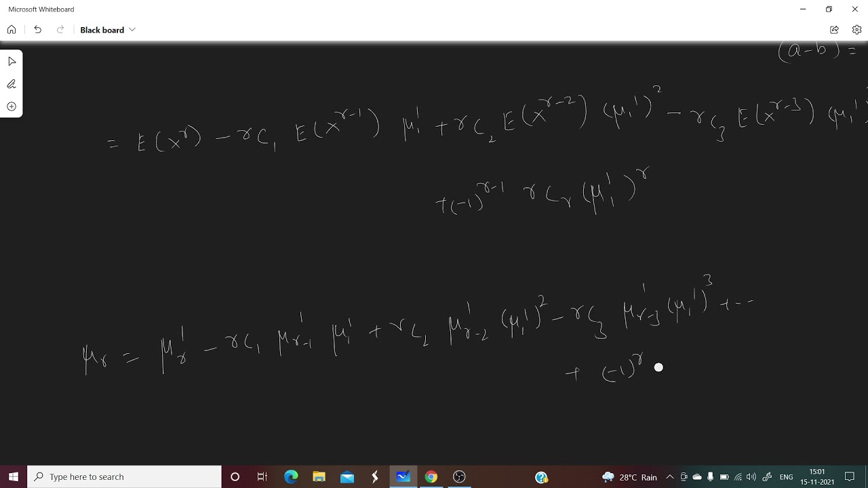Activate the inking pen tool
Screen dimensions: 868x488
click(12, 84)
